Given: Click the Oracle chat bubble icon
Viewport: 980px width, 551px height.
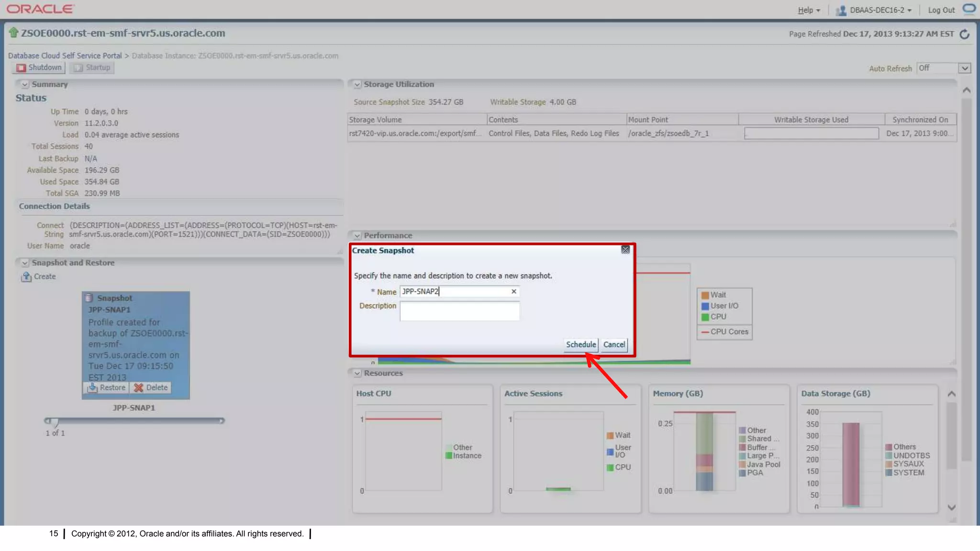Looking at the screenshot, I should coord(969,9).
